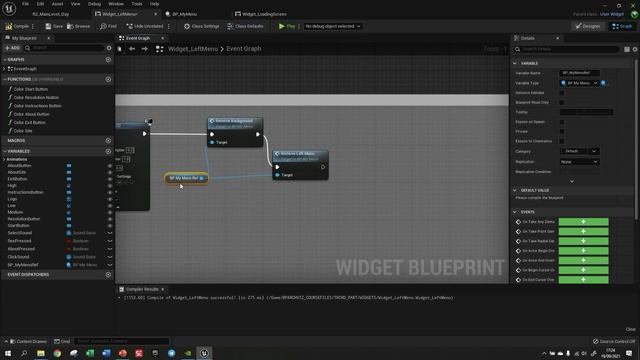Select BP_MyMenuRef variable in list

tap(23, 265)
